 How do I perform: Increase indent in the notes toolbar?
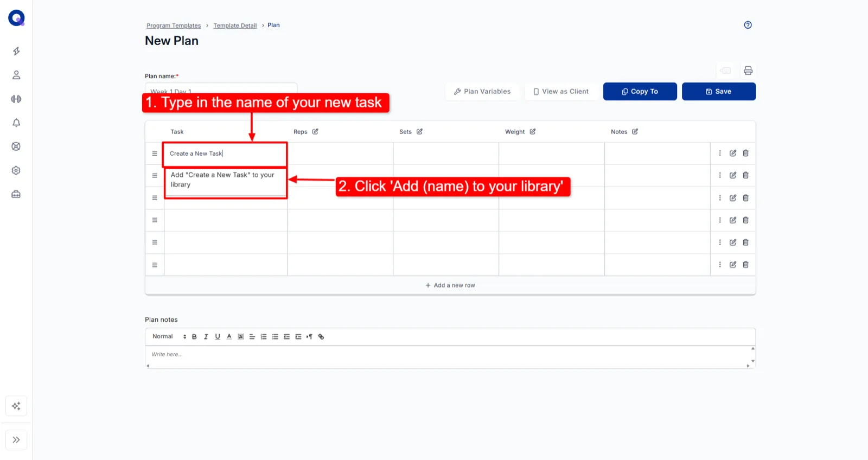(x=298, y=337)
